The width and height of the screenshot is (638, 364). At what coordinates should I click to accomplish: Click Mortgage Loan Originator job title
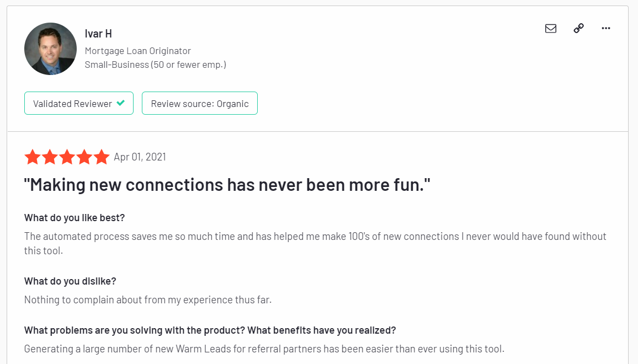[x=137, y=51]
